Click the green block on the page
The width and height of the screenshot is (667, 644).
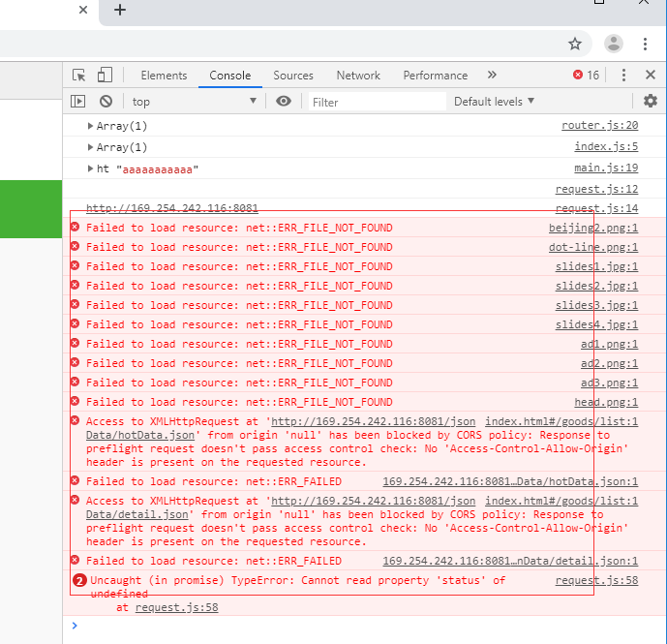pyautogui.click(x=31, y=209)
